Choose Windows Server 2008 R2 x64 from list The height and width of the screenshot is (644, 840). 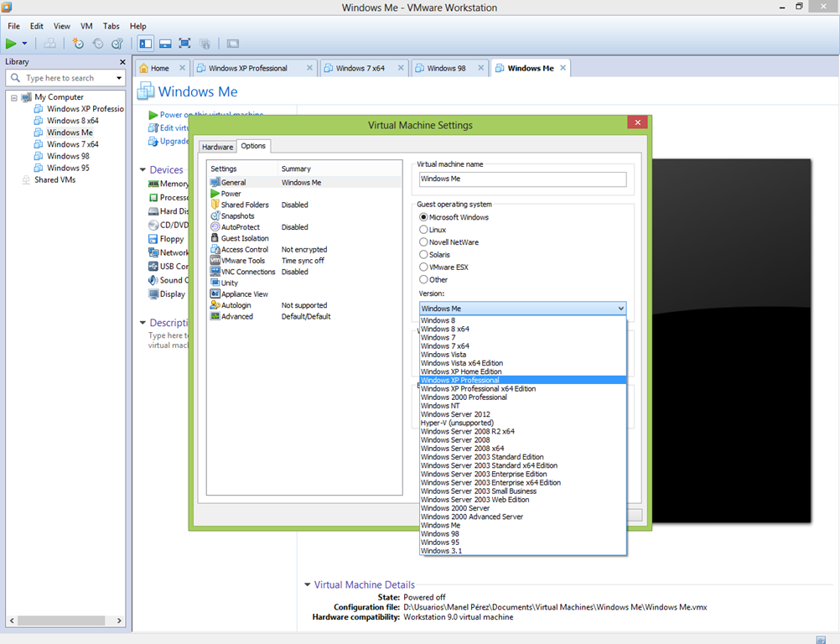467,432
